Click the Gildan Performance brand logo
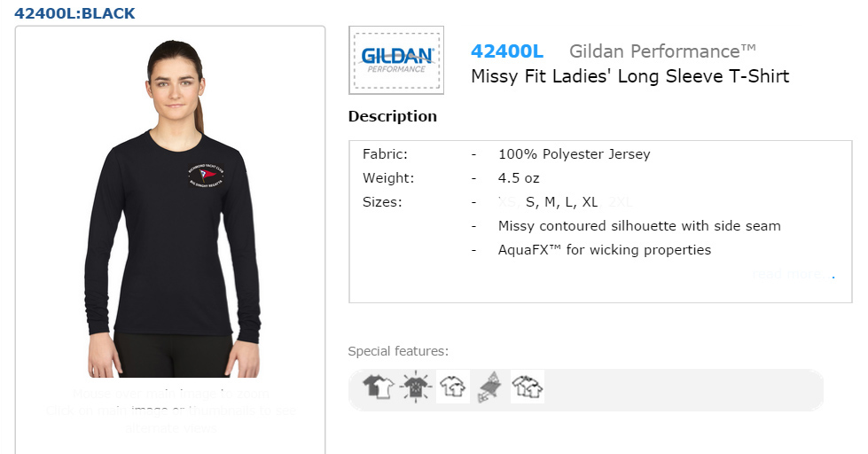The image size is (868, 454). 396,60
